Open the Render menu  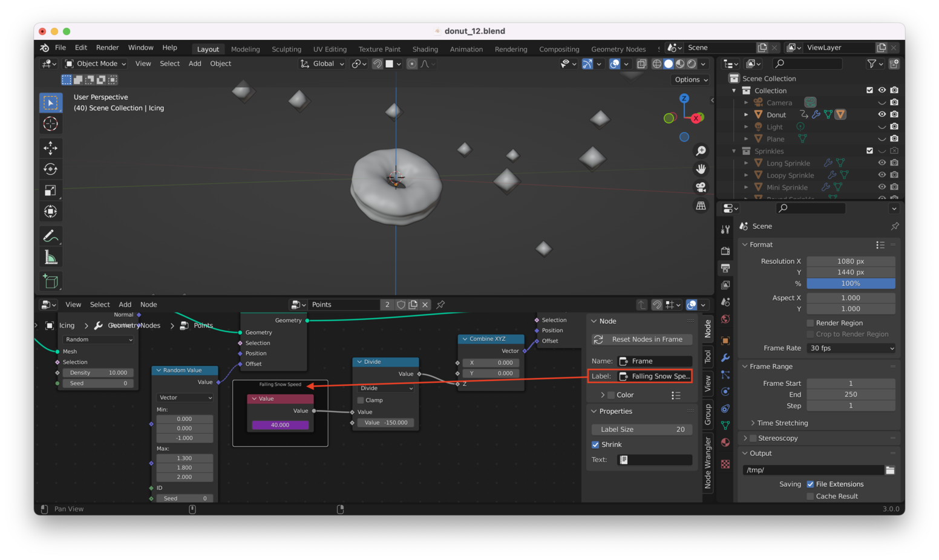click(107, 48)
